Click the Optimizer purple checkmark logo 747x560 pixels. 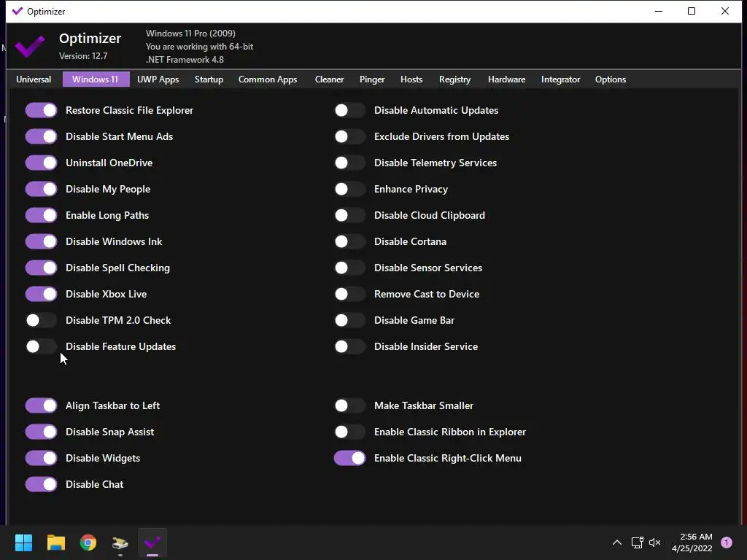click(29, 46)
